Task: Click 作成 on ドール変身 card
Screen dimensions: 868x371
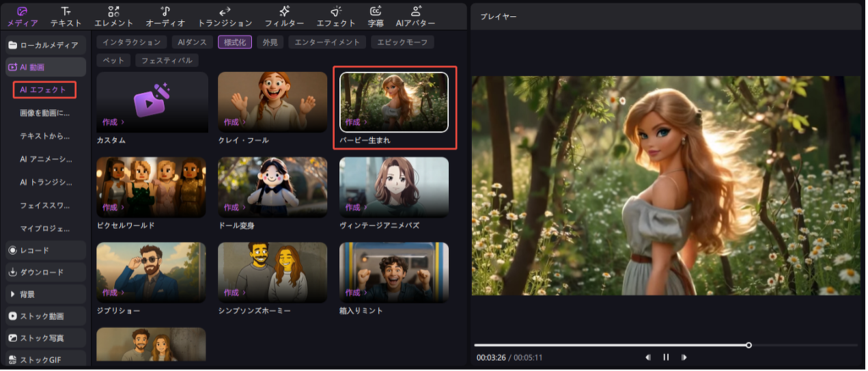Action: coord(235,207)
